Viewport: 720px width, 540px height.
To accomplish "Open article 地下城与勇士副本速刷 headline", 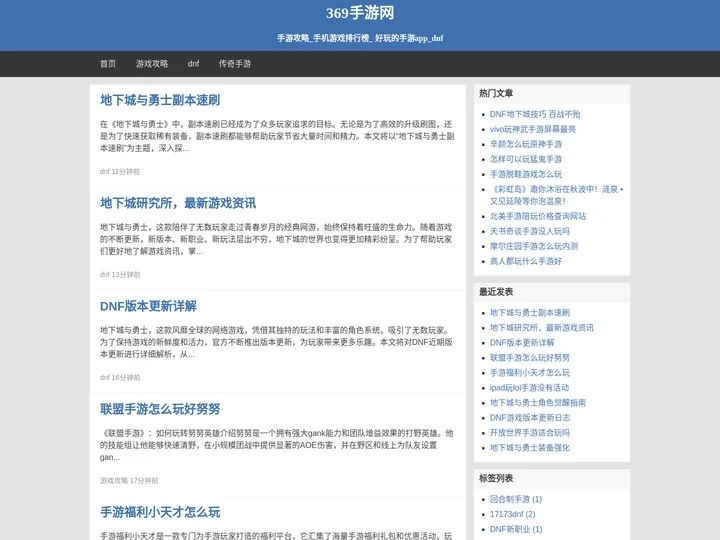I will point(160,100).
